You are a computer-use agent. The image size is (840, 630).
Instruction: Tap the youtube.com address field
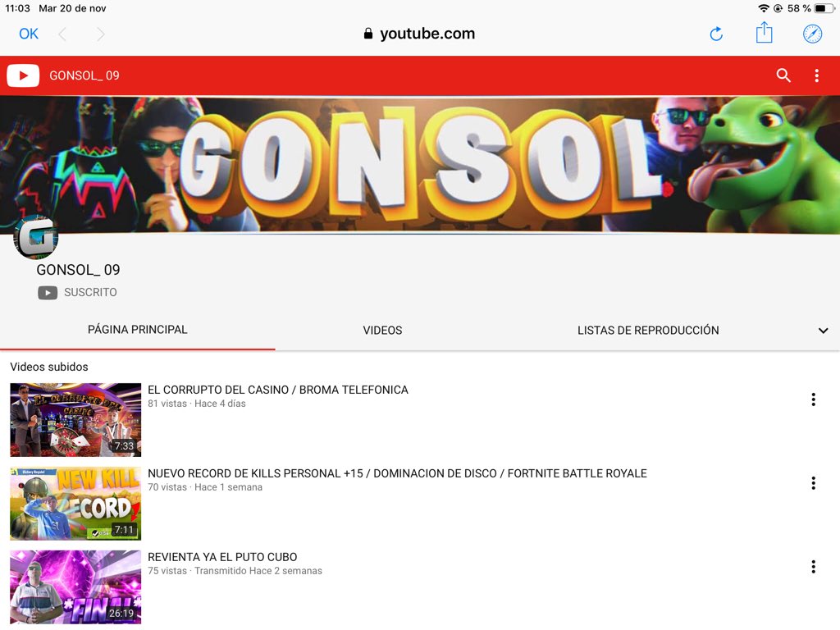click(419, 34)
